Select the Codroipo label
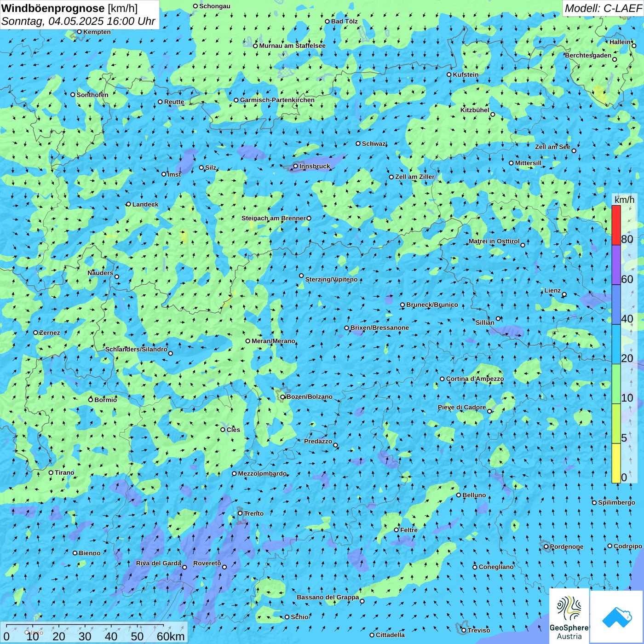The image size is (644, 644). pos(627,546)
